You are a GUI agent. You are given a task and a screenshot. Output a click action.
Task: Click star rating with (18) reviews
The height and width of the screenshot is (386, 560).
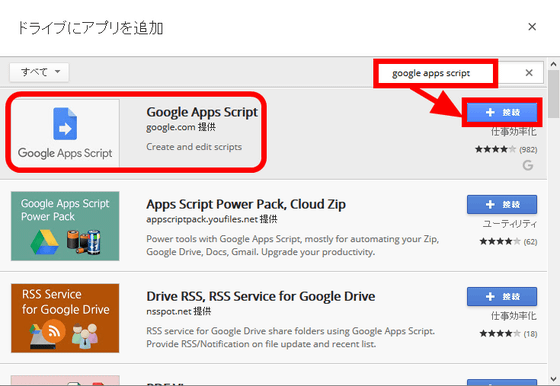(x=508, y=334)
